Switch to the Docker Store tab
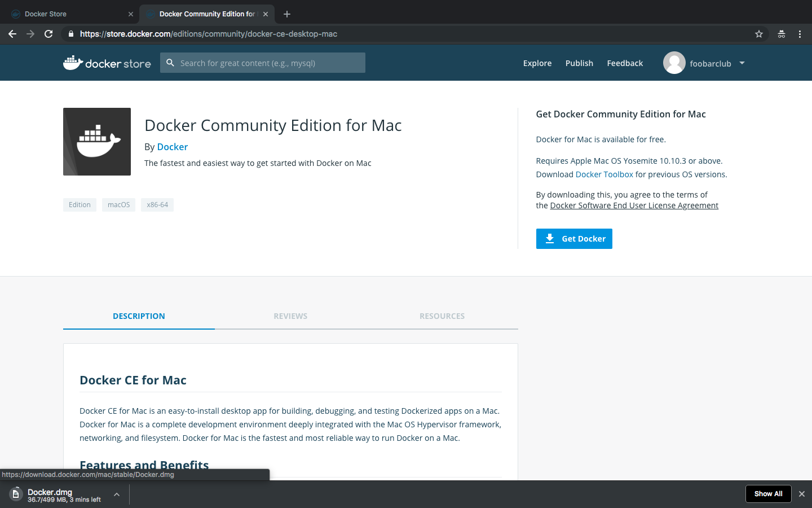812x508 pixels. [69, 14]
